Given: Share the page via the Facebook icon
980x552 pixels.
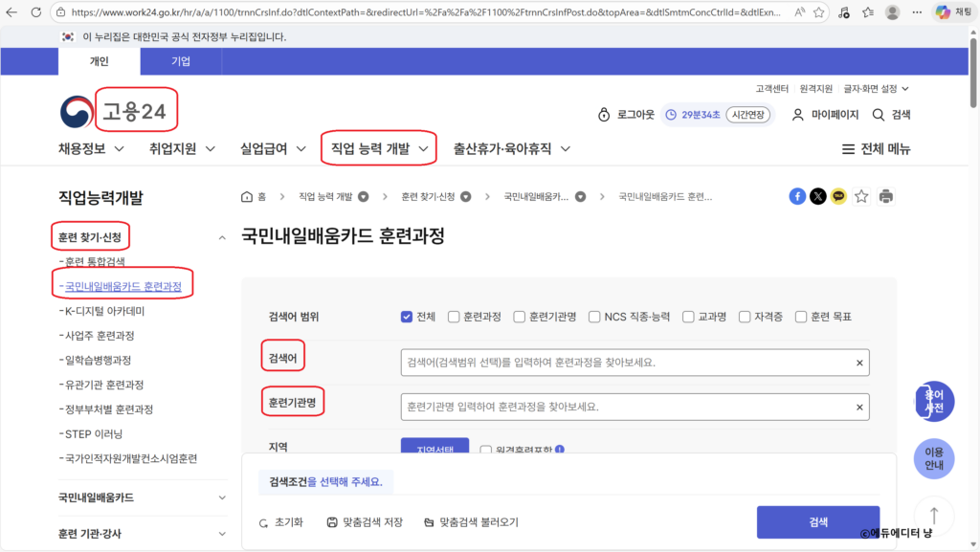Looking at the screenshot, I should pos(797,196).
